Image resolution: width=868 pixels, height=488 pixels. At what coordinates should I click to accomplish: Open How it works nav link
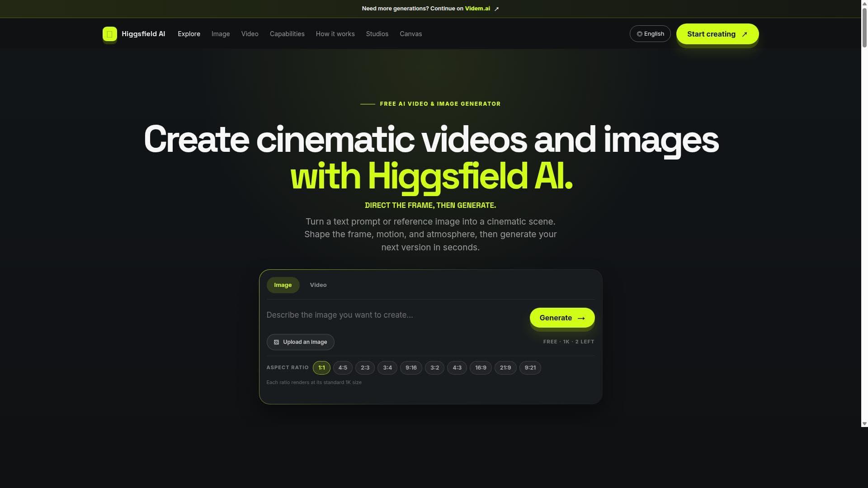click(x=335, y=34)
